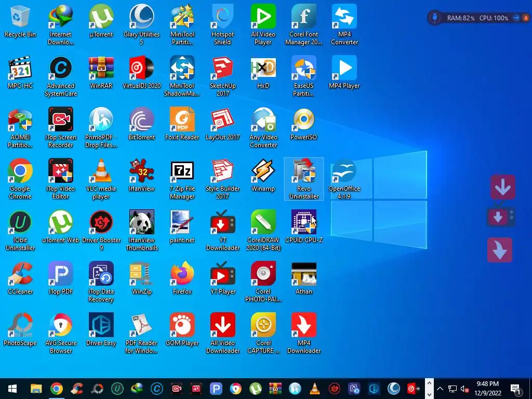Open MiniTool ShadowMaker shortcut
The width and height of the screenshot is (532, 399).
tap(182, 76)
